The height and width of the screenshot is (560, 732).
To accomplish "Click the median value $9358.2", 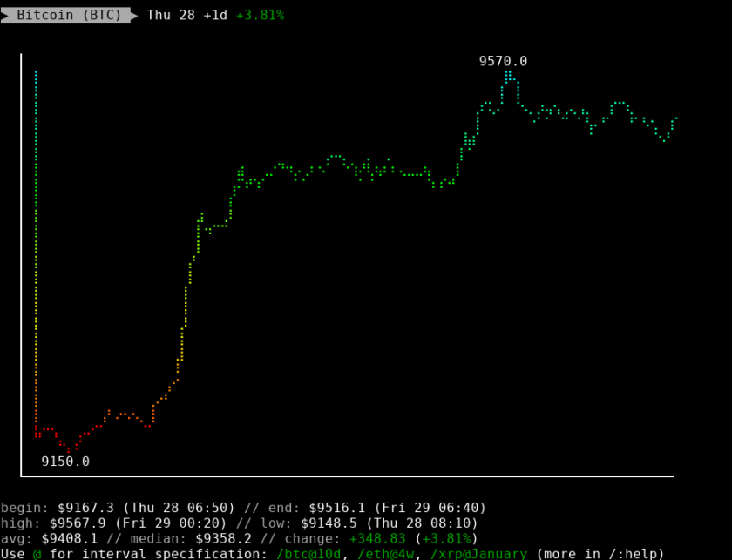I will [x=224, y=538].
